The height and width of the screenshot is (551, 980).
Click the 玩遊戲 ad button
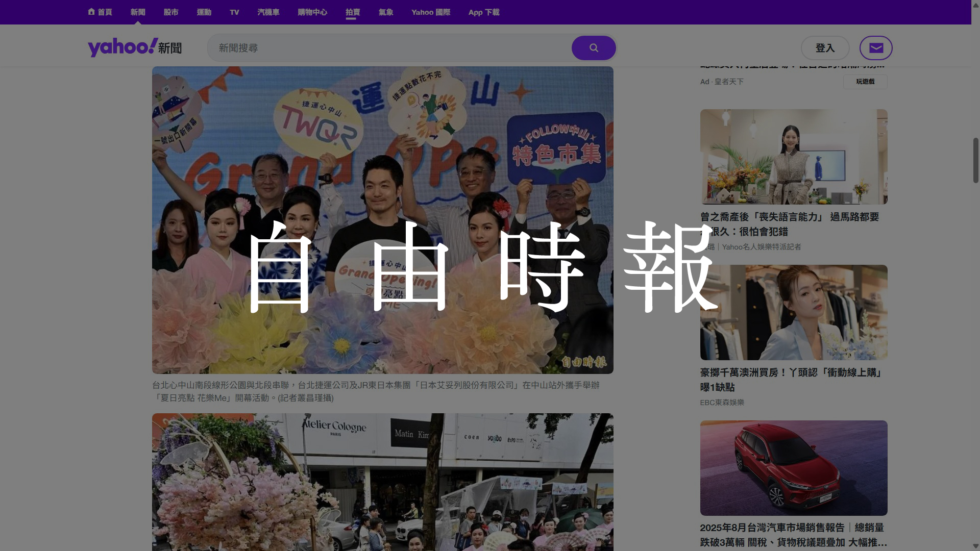tap(865, 82)
